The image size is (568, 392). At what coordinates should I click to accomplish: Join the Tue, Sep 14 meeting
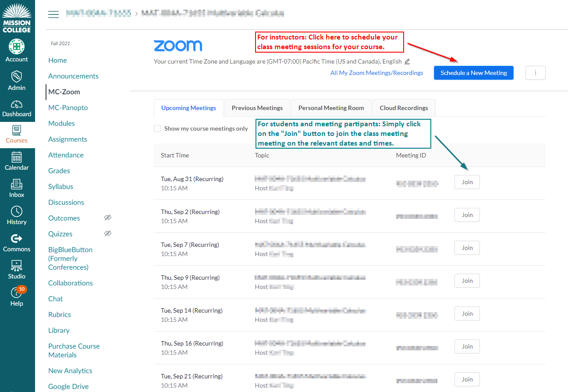coord(467,314)
